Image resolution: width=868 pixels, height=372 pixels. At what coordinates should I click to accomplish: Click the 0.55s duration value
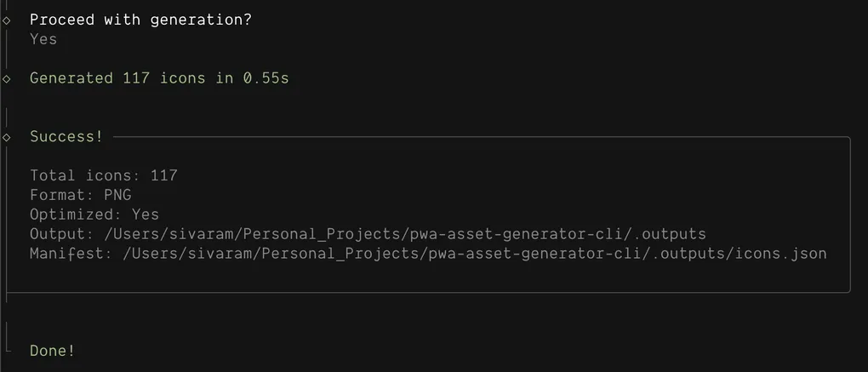pos(266,78)
